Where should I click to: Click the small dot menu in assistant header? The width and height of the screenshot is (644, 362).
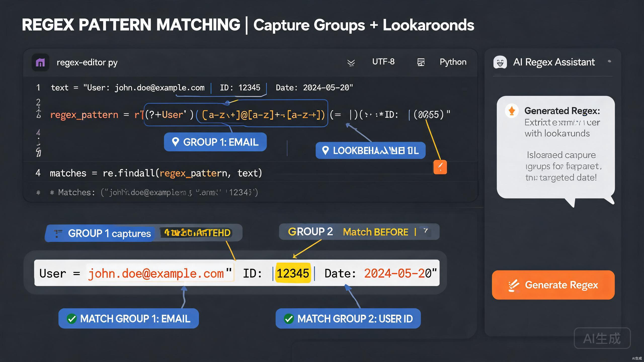point(609,61)
